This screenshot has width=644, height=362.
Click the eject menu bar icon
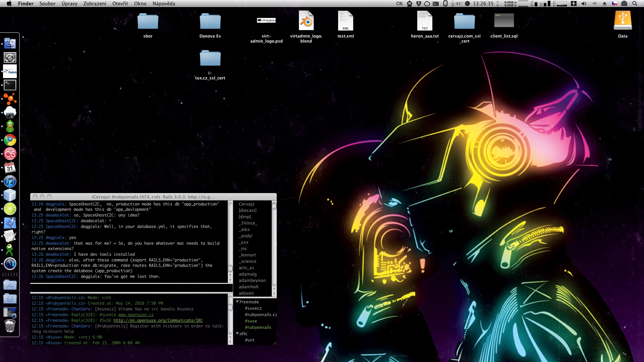(x=604, y=3)
